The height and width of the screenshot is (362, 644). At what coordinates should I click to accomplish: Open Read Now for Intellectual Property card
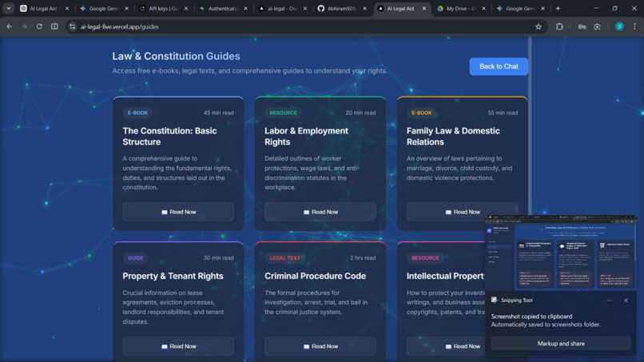tap(446, 346)
